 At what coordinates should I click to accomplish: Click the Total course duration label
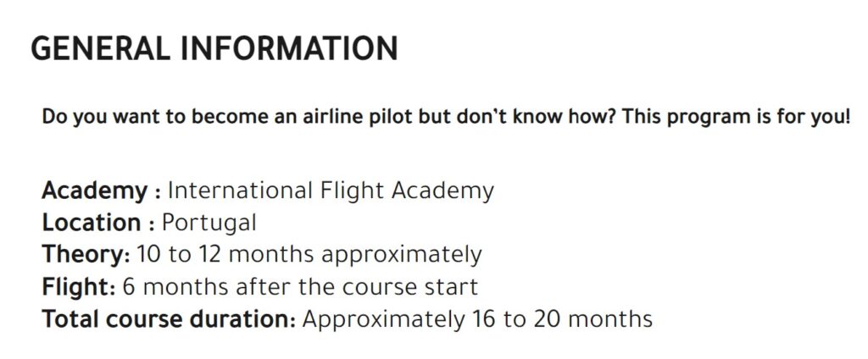(x=169, y=319)
